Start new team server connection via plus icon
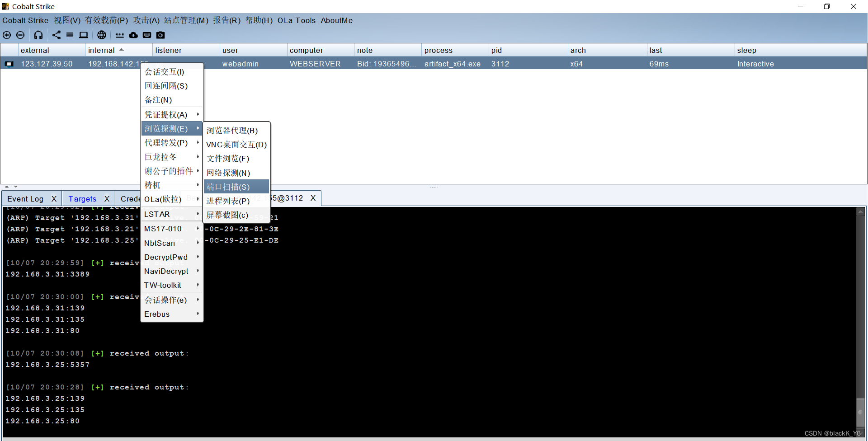 (x=7, y=35)
